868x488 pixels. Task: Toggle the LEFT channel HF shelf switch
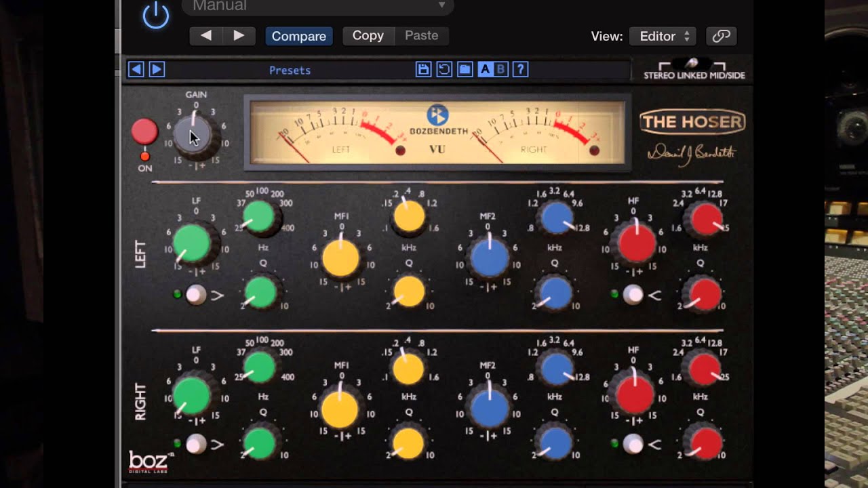633,294
